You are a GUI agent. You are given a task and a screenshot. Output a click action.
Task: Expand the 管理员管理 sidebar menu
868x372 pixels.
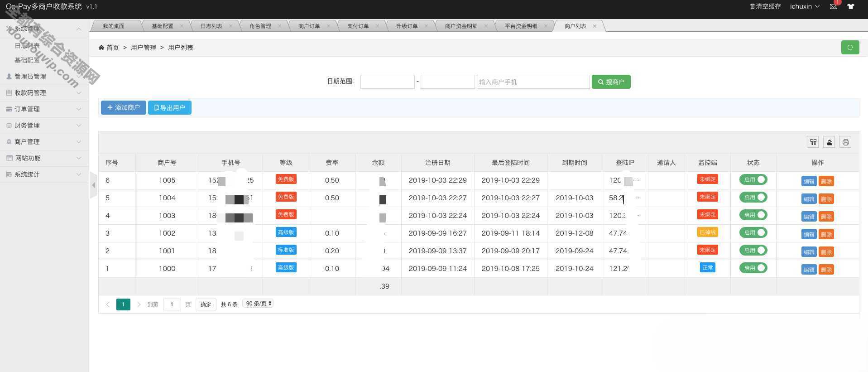click(44, 77)
